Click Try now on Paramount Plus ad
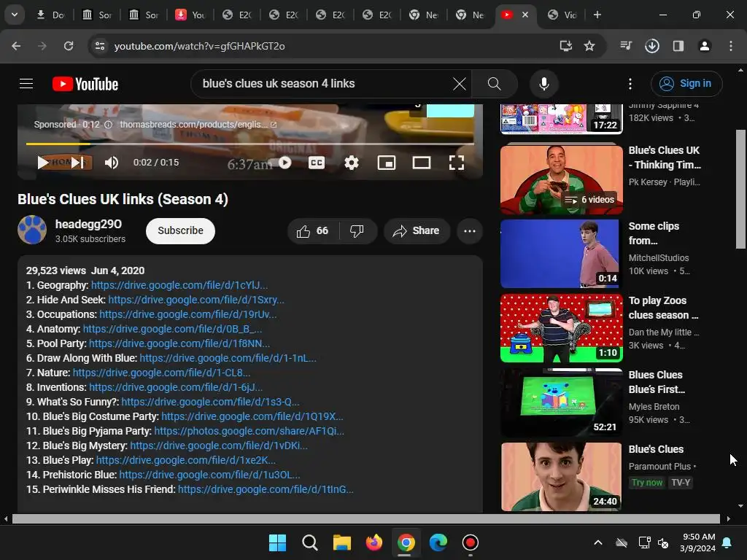 click(647, 483)
